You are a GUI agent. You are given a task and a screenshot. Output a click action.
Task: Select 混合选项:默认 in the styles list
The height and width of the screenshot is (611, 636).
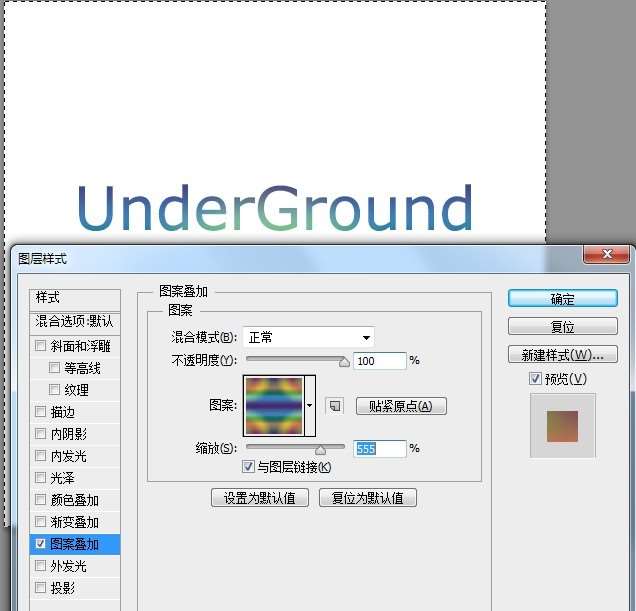(75, 322)
